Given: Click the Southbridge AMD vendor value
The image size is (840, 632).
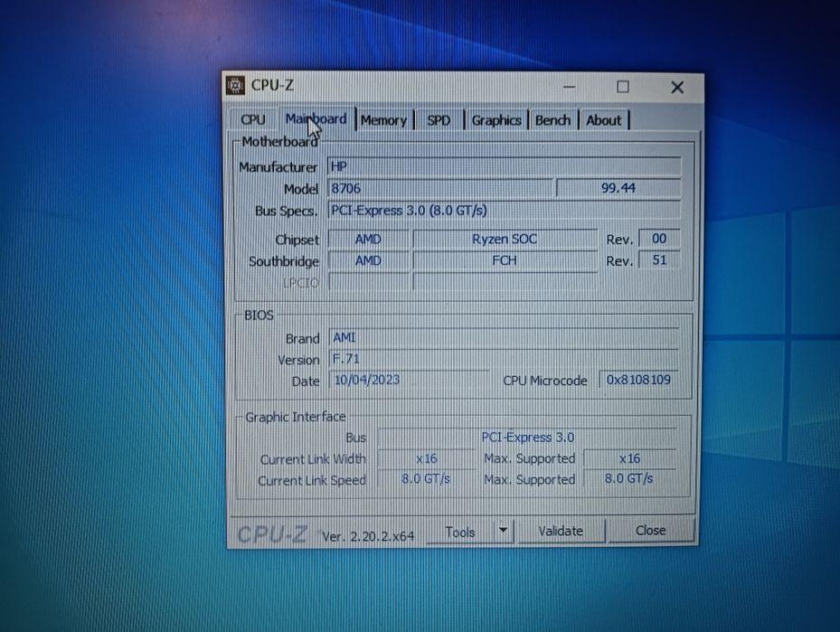Looking at the screenshot, I should (x=368, y=260).
